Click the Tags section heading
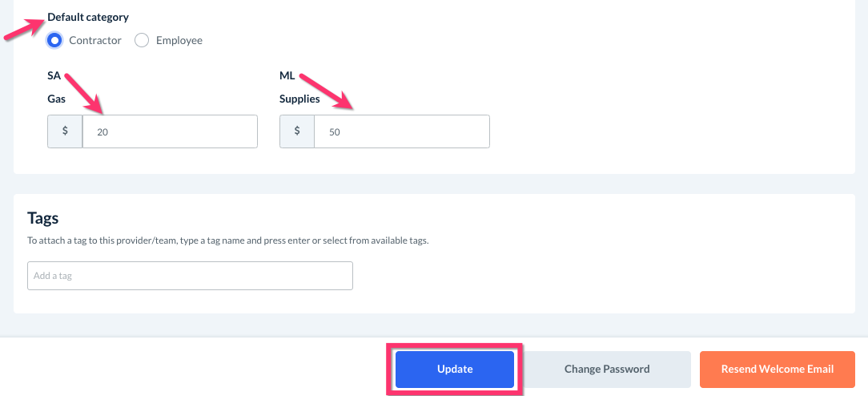This screenshot has height=396, width=868. (43, 218)
